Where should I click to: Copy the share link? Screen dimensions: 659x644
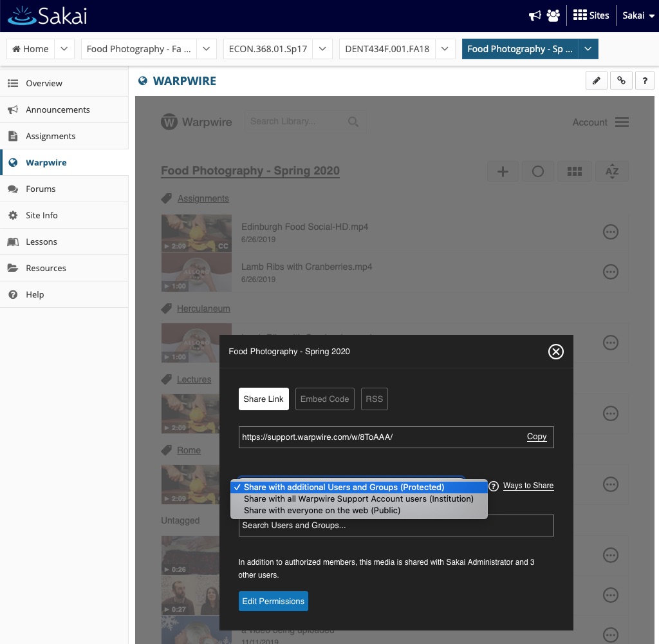click(x=537, y=437)
